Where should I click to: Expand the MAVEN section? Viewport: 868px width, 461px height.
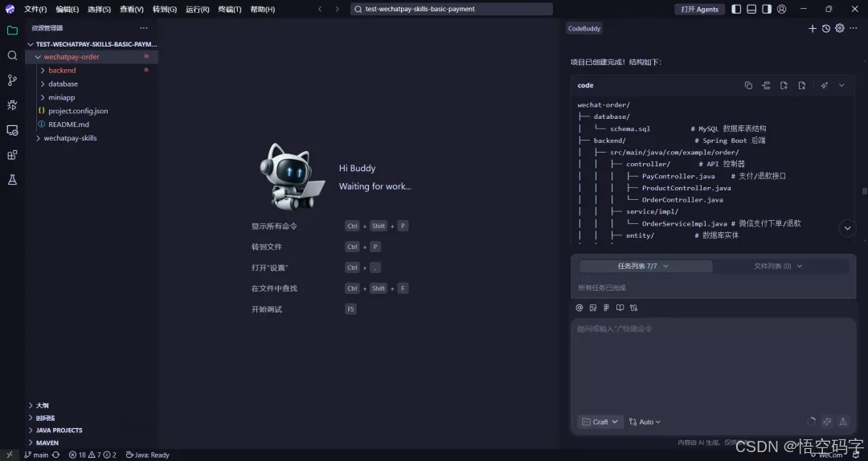92,443
